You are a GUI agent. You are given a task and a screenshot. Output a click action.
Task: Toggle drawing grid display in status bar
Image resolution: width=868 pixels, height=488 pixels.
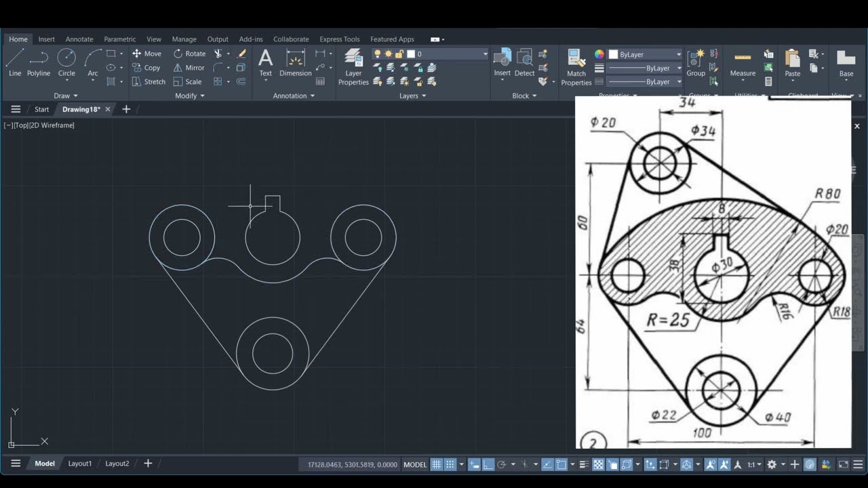(437, 464)
